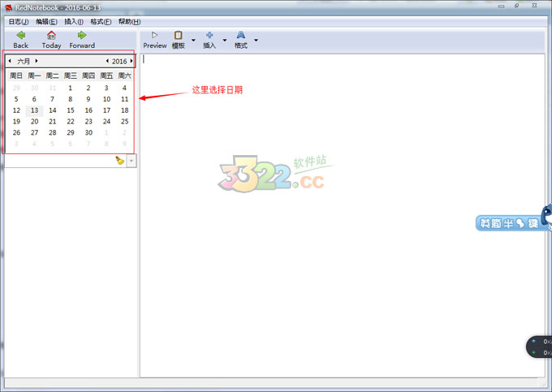Go to previous month arrow beside 六月

[10, 61]
